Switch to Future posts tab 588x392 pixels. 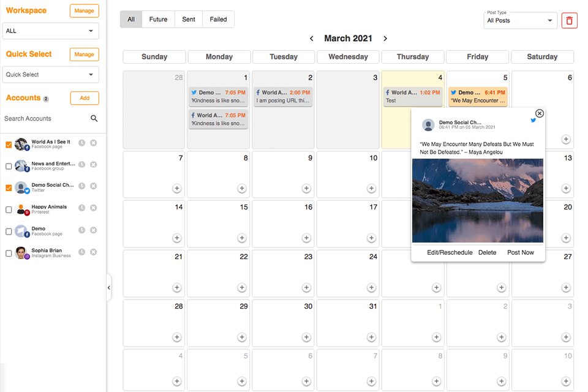coord(158,19)
